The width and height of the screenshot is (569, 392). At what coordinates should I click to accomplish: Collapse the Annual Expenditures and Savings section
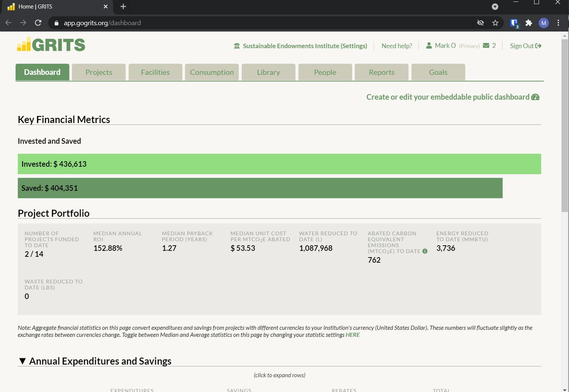click(23, 361)
